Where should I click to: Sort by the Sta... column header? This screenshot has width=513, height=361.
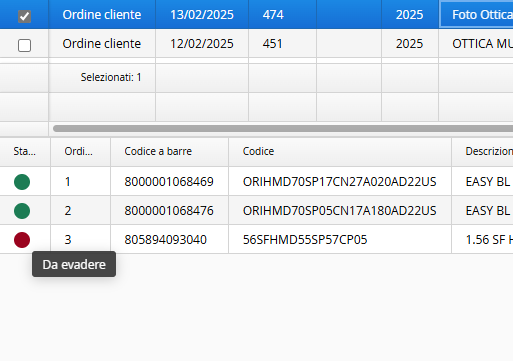pyautogui.click(x=25, y=152)
